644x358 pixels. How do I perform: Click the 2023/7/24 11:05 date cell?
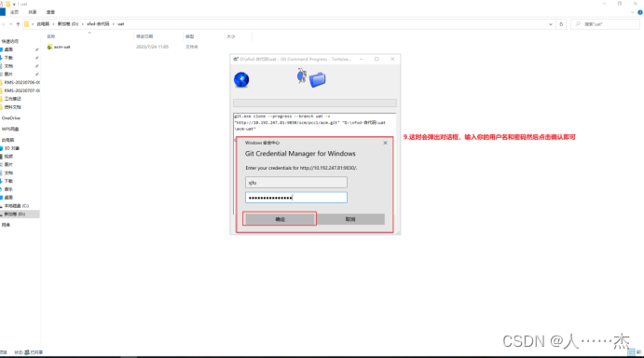[x=152, y=47]
